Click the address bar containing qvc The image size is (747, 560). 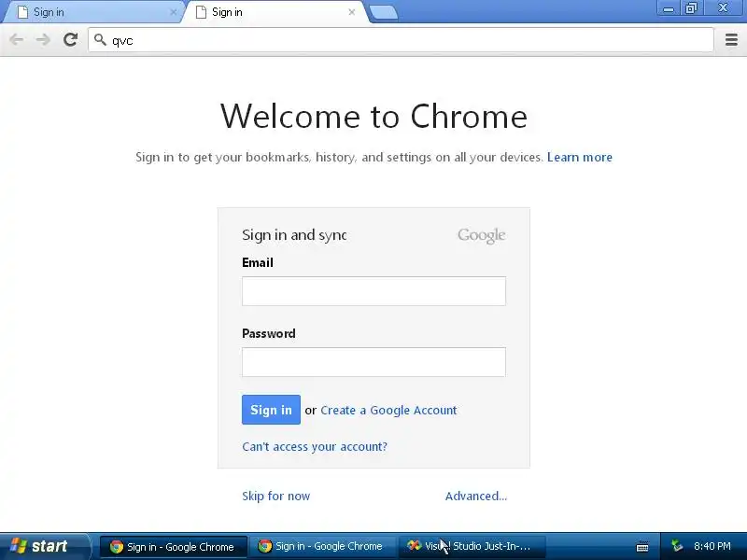point(401,40)
